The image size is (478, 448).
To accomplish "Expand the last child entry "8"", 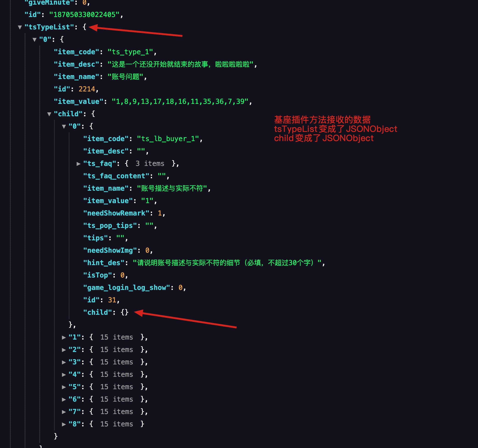I will point(64,424).
